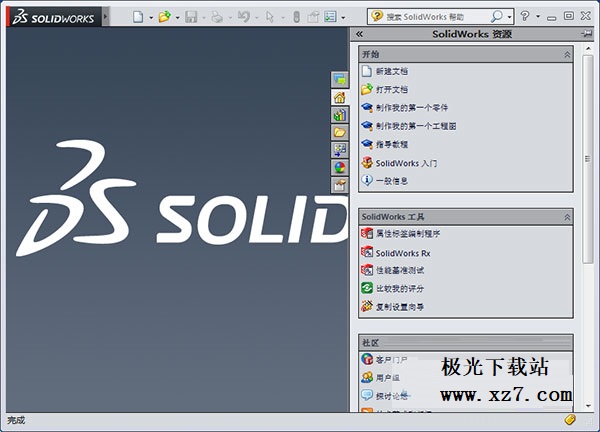600x432 pixels.
Task: Click the Print icon in toolbar
Action: [x=217, y=17]
